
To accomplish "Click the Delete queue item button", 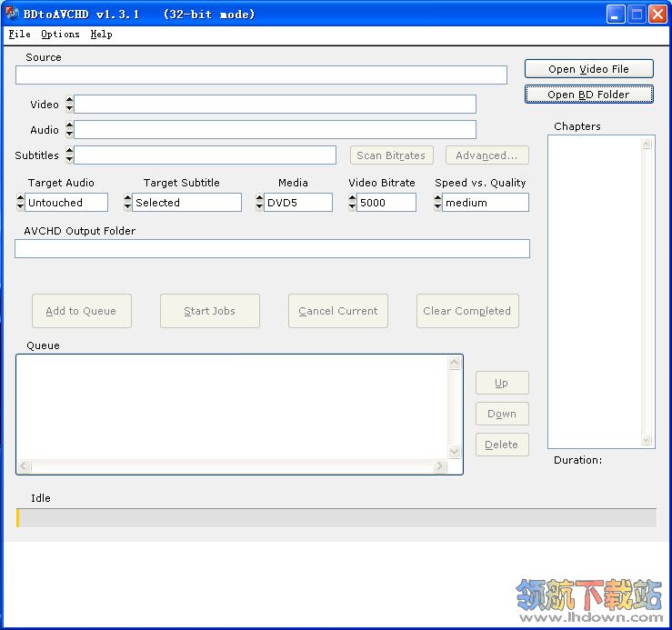I will (502, 445).
